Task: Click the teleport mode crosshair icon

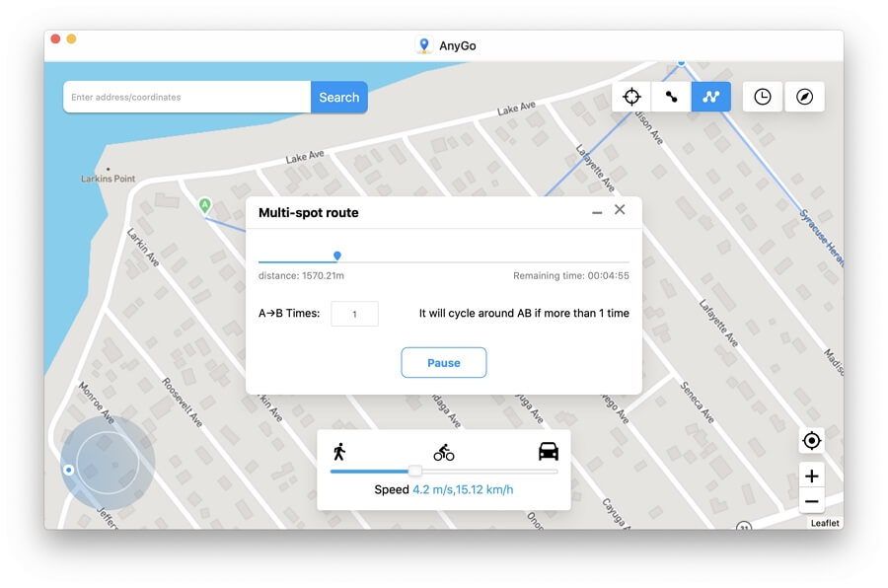Action: click(632, 97)
